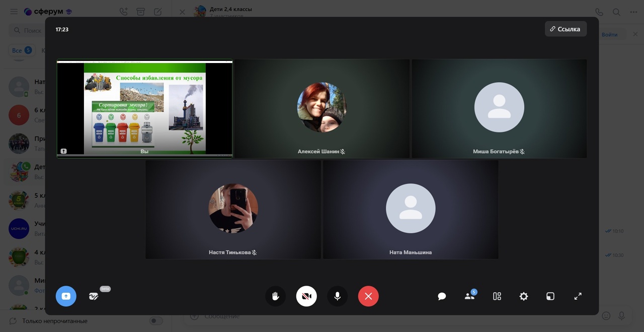
Task: Open call settings gear
Action: [524, 296]
